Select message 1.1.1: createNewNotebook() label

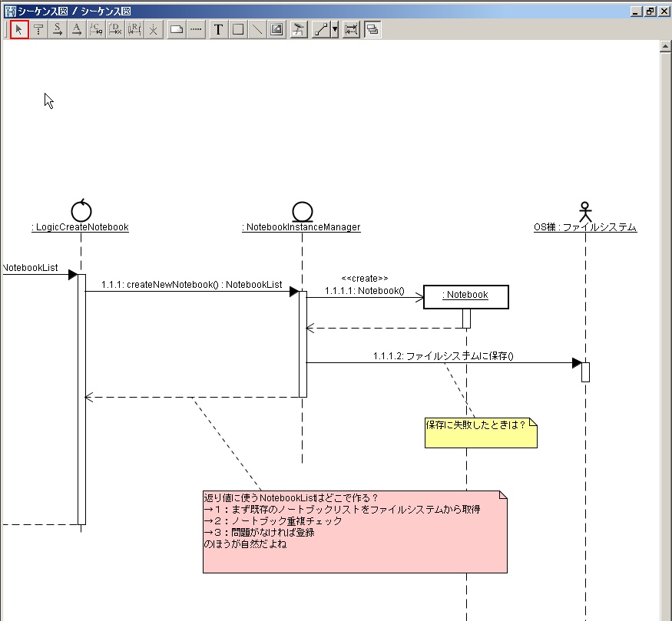pos(191,284)
